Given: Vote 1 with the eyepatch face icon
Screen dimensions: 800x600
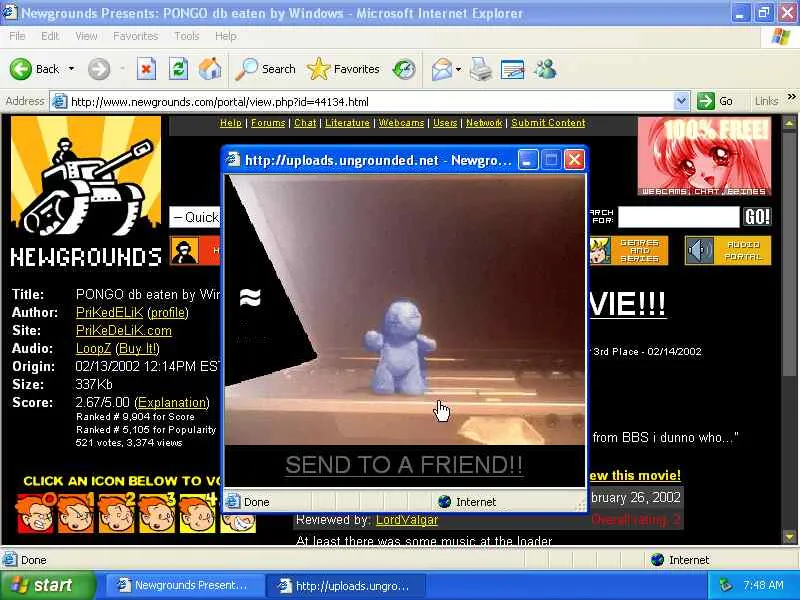Looking at the screenshot, I should click(76, 512).
